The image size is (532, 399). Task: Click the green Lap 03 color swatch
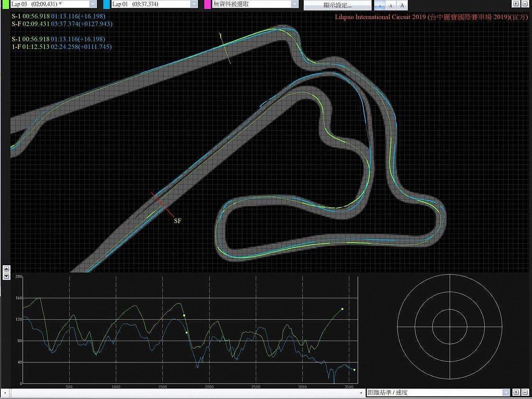(6, 4)
